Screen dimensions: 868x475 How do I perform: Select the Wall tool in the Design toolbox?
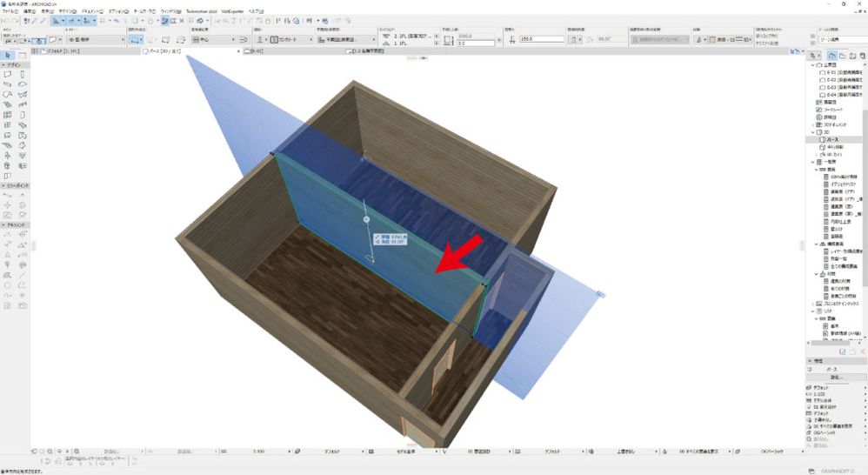point(8,74)
